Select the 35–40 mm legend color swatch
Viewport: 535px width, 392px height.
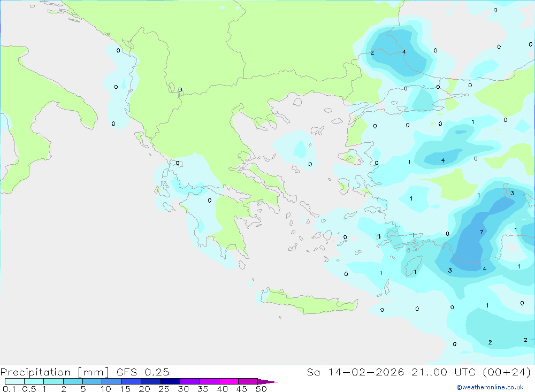coord(209,381)
